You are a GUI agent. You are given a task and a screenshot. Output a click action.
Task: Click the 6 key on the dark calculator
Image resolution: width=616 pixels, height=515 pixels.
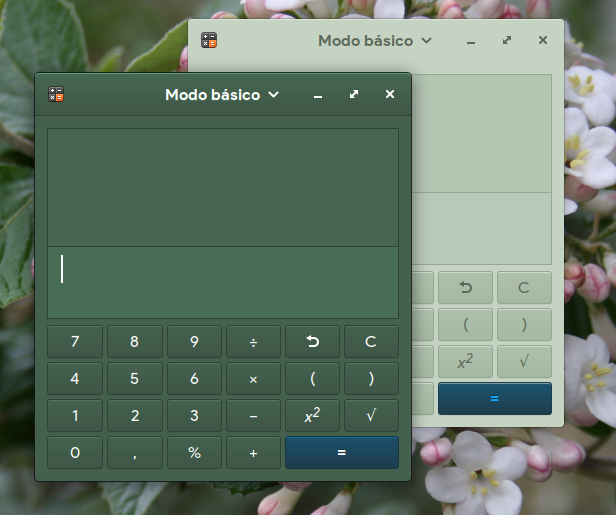click(194, 378)
